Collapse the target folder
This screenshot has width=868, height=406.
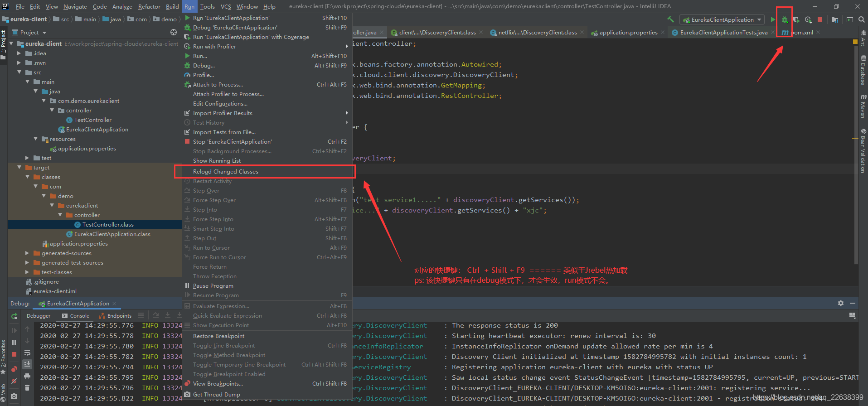(19, 167)
